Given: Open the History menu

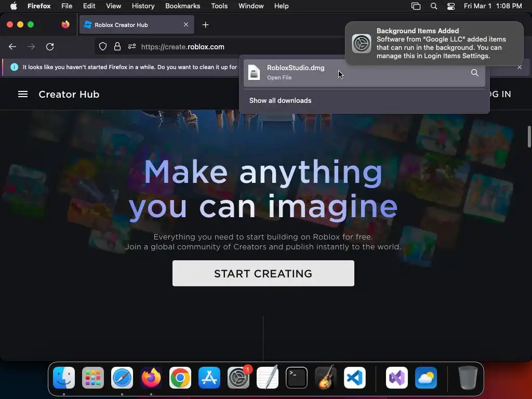Looking at the screenshot, I should pos(143,6).
